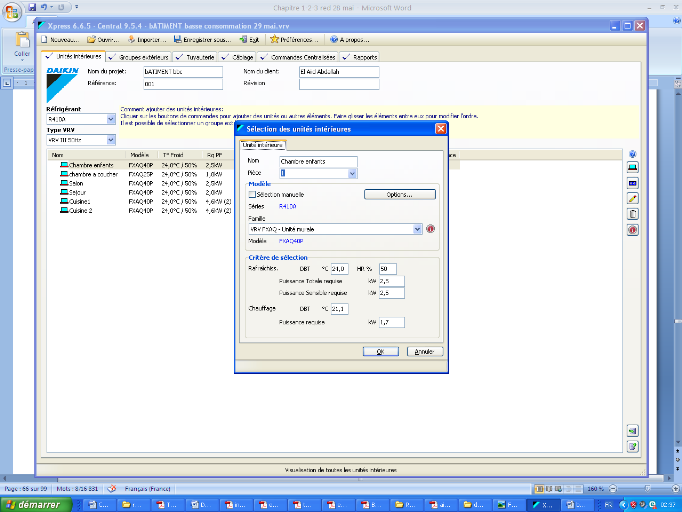Click the Options... button
682x512 pixels.
coord(401,194)
